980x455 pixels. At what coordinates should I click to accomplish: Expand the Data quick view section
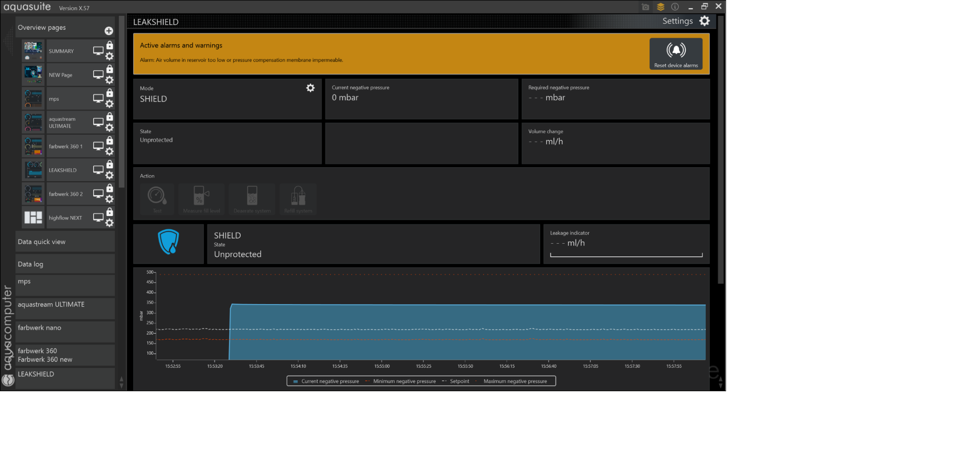coord(65,242)
